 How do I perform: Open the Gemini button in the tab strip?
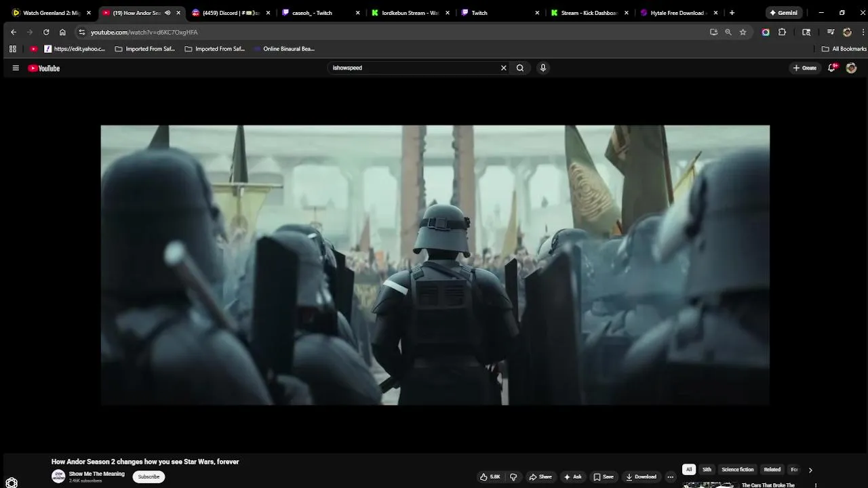coord(783,13)
